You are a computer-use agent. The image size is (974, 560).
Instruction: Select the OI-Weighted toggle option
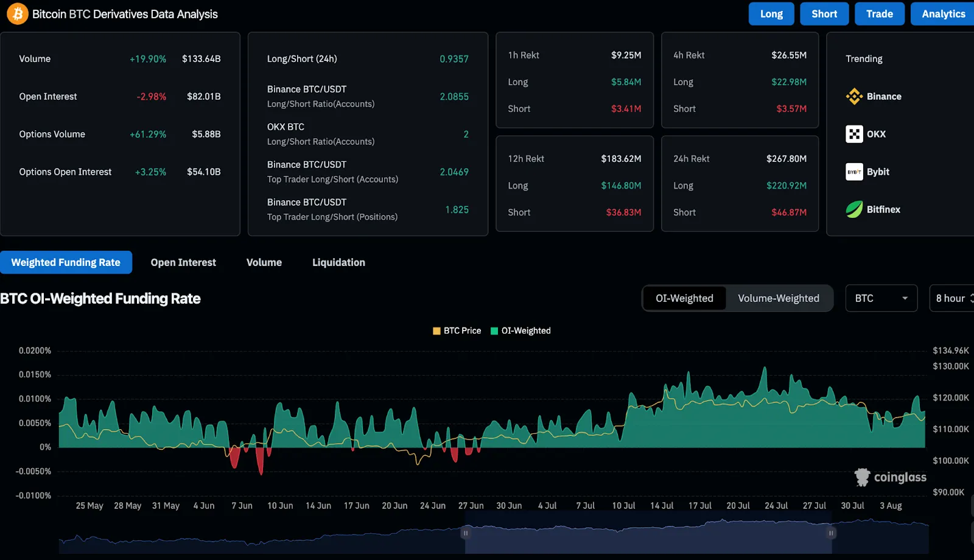[x=684, y=298]
